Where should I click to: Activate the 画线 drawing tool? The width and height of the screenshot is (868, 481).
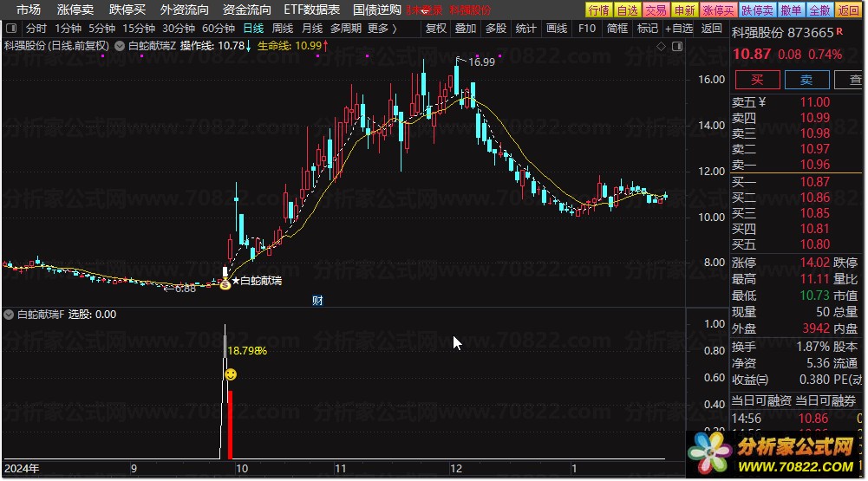coord(557,29)
